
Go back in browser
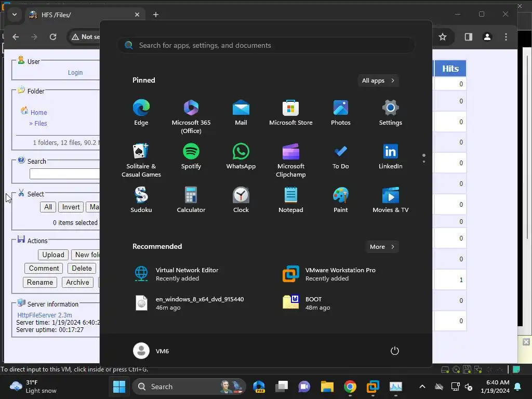tap(16, 37)
